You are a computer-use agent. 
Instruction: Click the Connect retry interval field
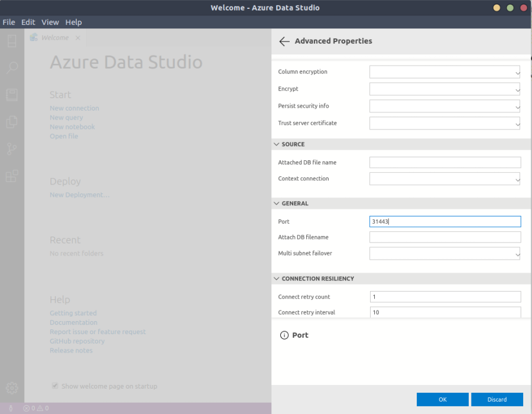pyautogui.click(x=446, y=312)
